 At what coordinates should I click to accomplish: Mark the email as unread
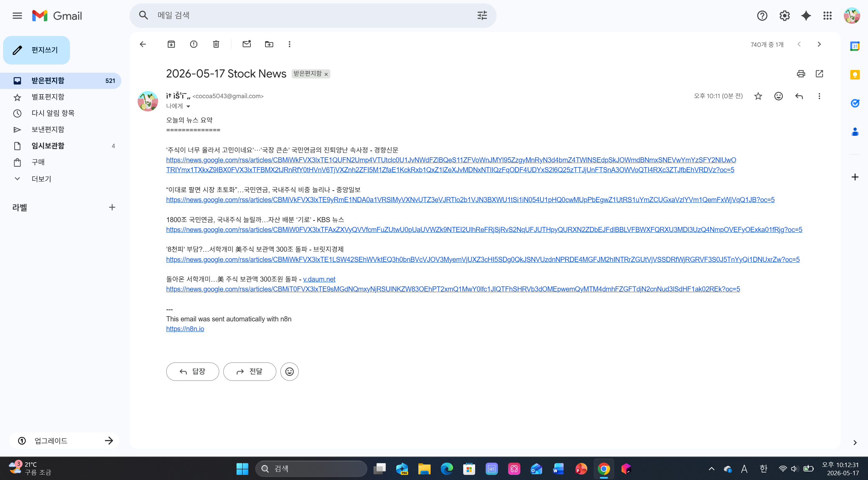247,44
